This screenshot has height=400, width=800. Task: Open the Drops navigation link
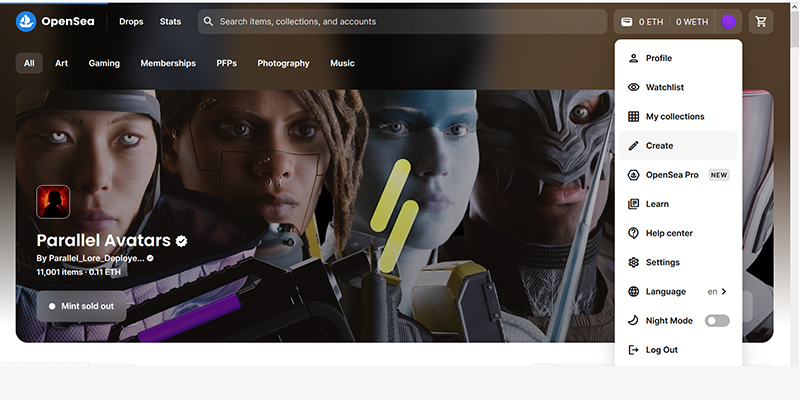pos(131,21)
